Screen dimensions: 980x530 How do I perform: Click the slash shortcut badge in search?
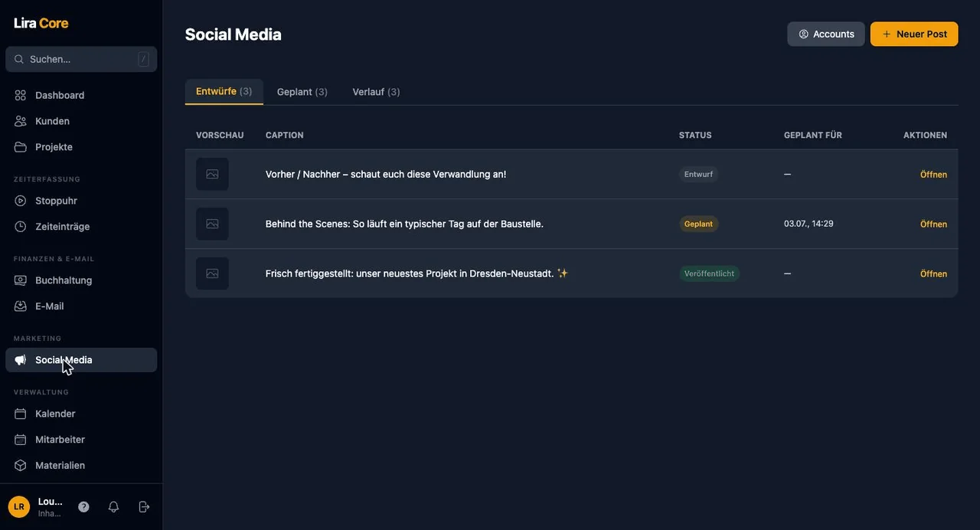(143, 59)
